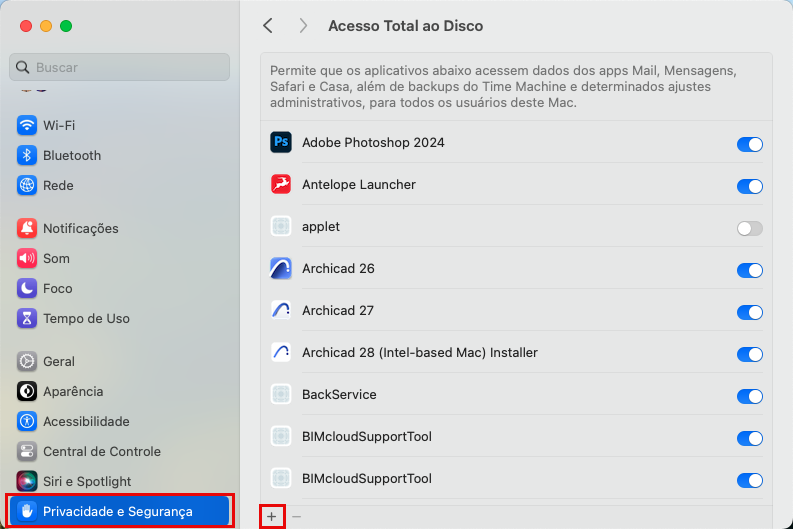Click the Som speaker icon

[27, 258]
